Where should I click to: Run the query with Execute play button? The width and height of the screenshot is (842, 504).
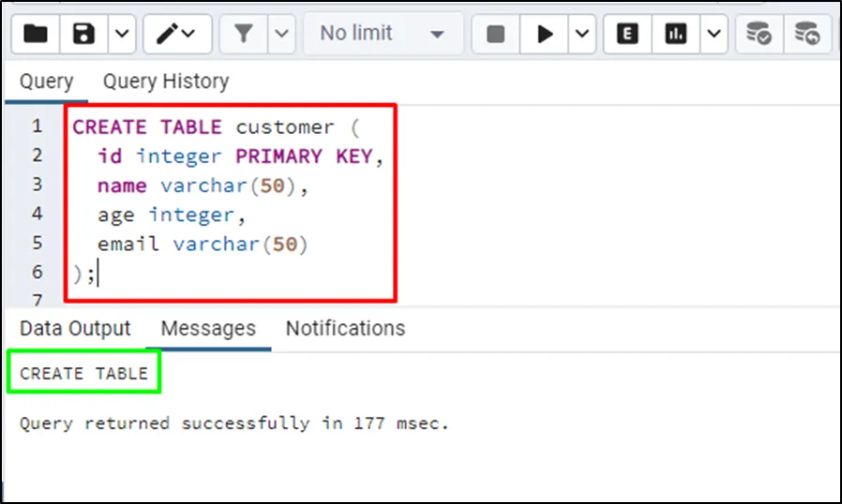tap(546, 35)
